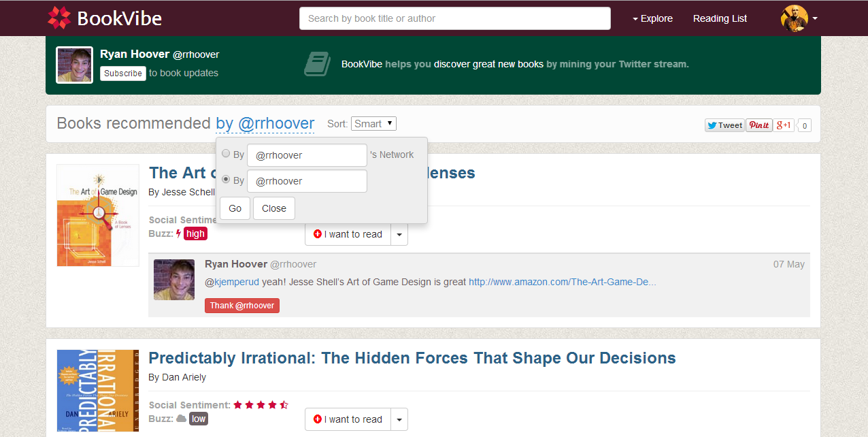Select the radio for @rrhoover's Network
Viewport: 868px width, 437px height.
click(226, 154)
